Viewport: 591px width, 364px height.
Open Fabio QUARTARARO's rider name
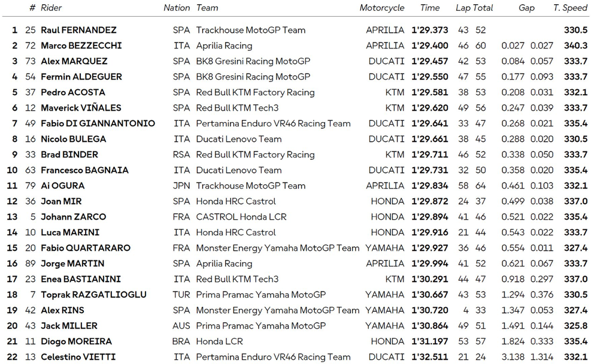pyautogui.click(x=86, y=248)
